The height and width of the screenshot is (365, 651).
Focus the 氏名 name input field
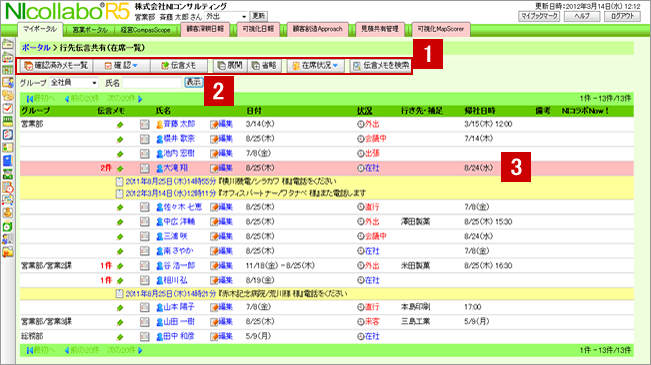pyautogui.click(x=152, y=83)
